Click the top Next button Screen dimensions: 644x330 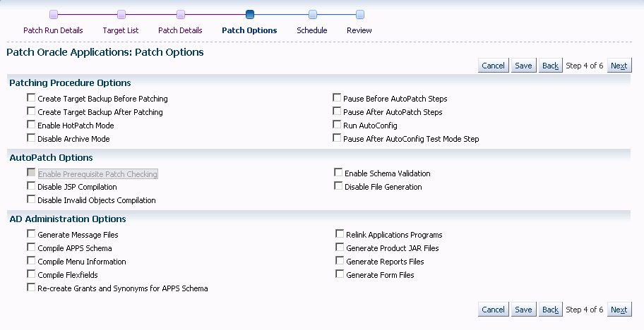[619, 66]
